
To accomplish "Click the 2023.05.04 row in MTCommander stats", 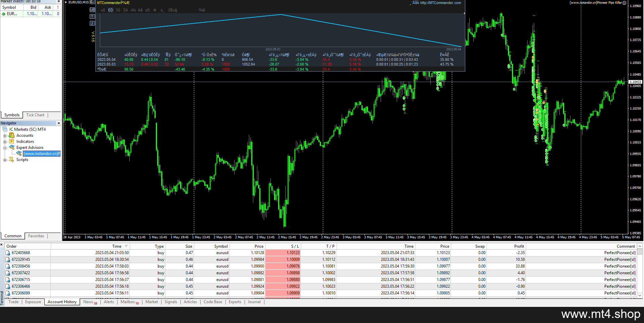I will pyautogui.click(x=280, y=59).
